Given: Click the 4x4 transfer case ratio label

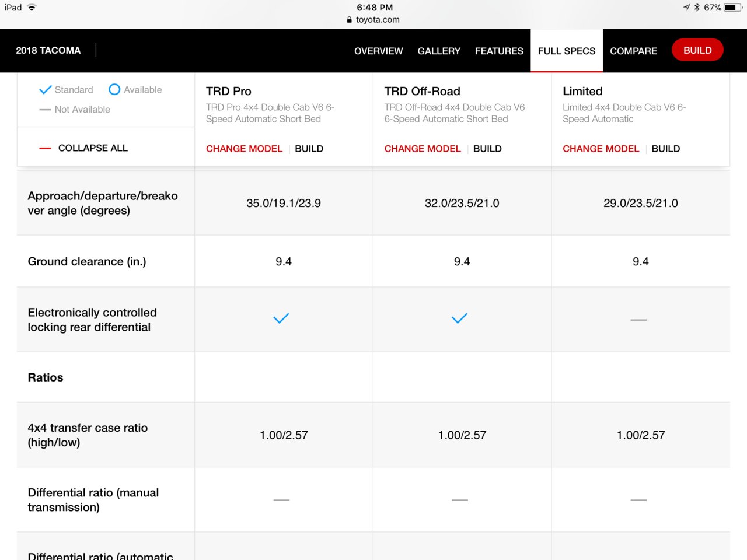Looking at the screenshot, I should coord(88,435).
